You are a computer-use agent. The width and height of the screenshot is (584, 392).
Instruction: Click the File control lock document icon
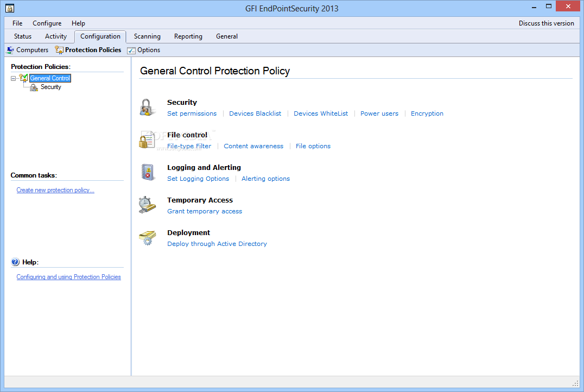coord(147,140)
